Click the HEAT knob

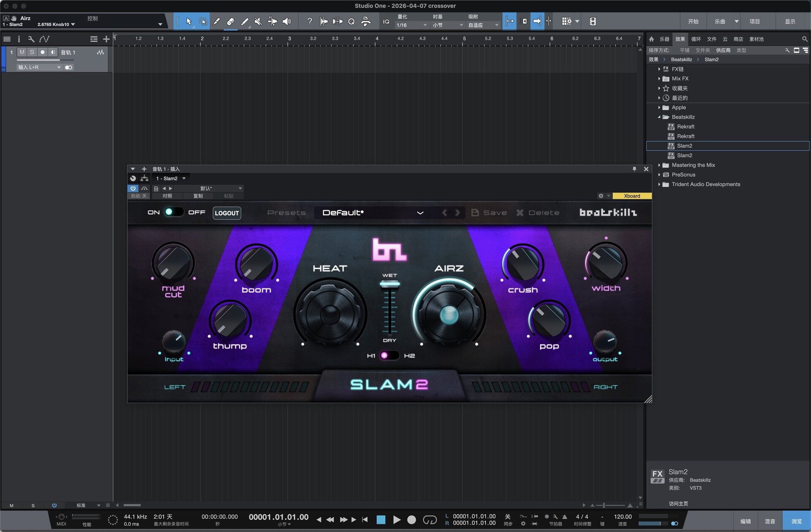[330, 314]
